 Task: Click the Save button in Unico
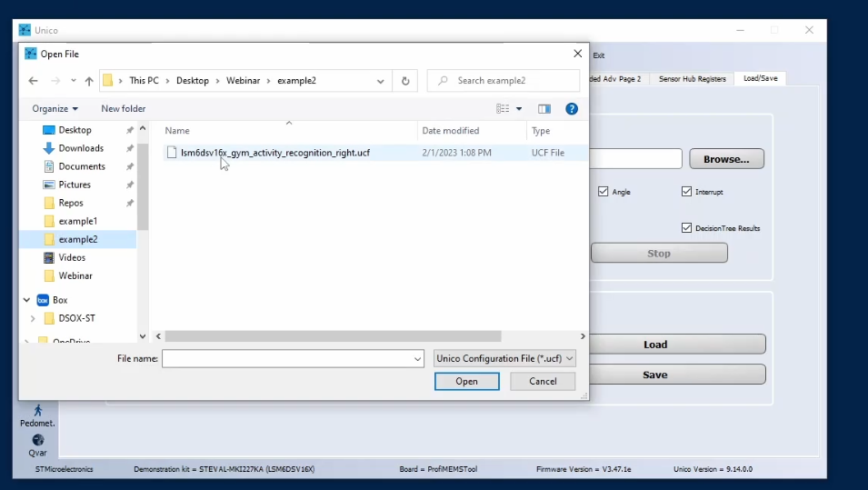pyautogui.click(x=677, y=375)
